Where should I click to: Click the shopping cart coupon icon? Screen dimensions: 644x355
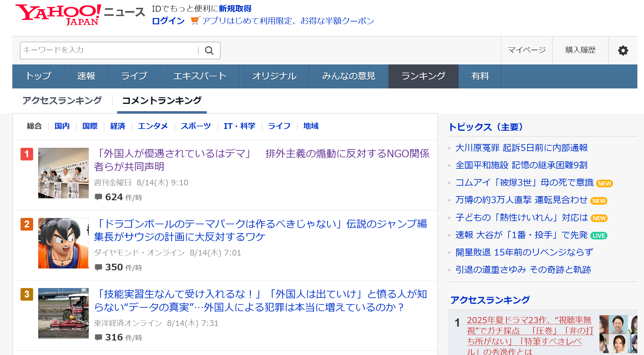[x=195, y=21]
